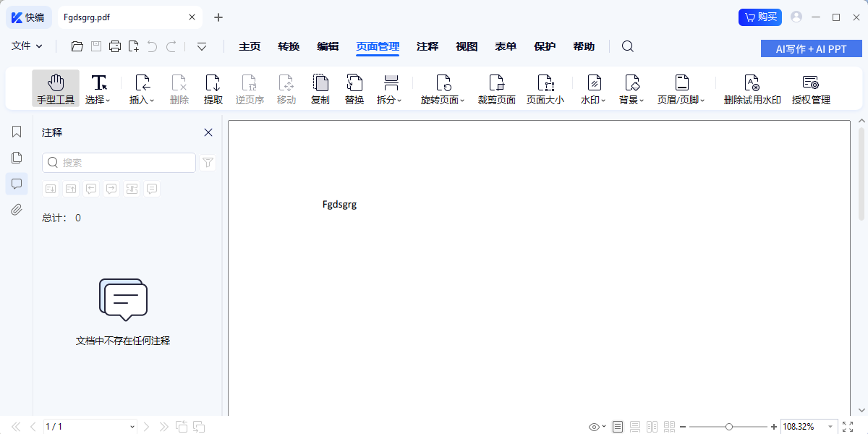Open 授权管理 license management
Viewport: 868px width, 434px height.
[811, 89]
